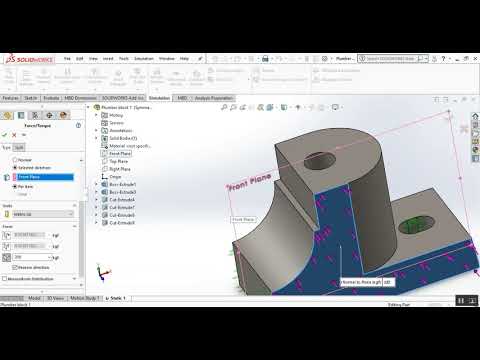
Task: Collapse the Force section
Action: pos(74,226)
